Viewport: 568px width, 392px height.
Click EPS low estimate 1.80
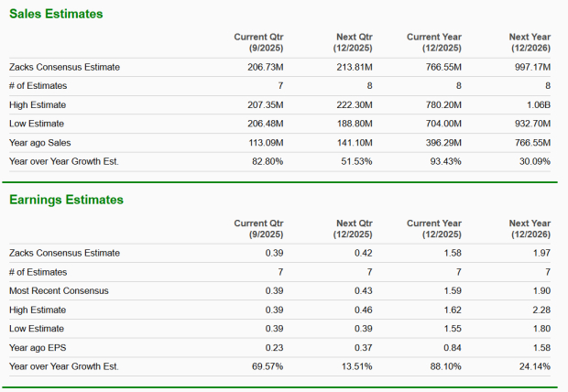541,329
